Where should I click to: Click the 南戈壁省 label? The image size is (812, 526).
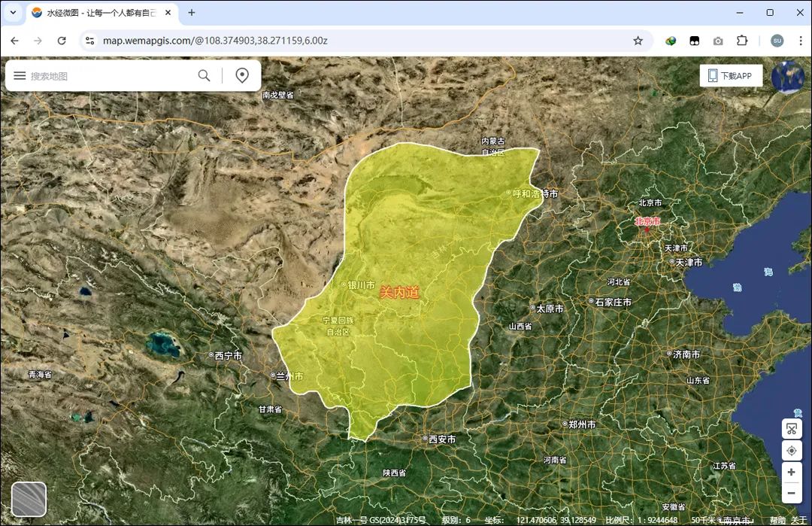pyautogui.click(x=278, y=95)
